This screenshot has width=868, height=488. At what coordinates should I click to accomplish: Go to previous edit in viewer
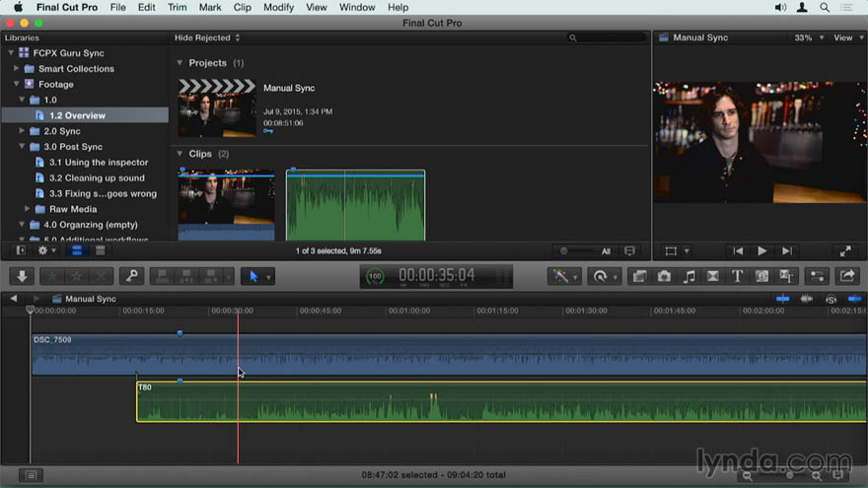pos(738,251)
